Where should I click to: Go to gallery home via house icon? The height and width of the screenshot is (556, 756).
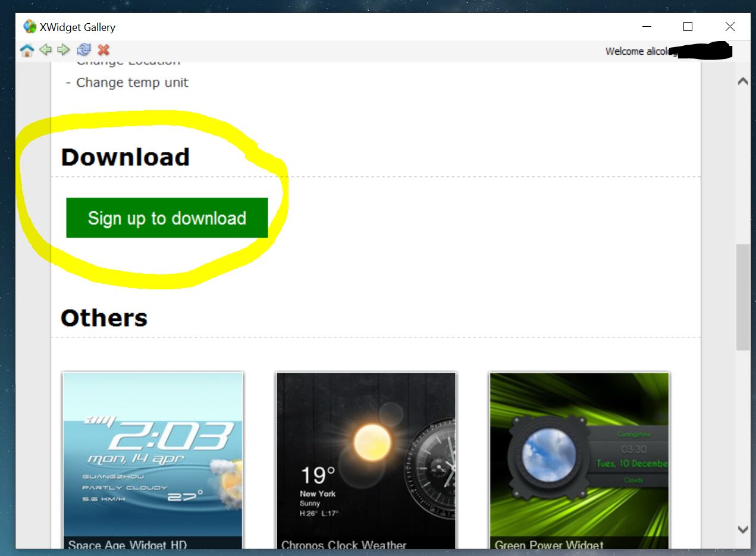click(x=27, y=50)
